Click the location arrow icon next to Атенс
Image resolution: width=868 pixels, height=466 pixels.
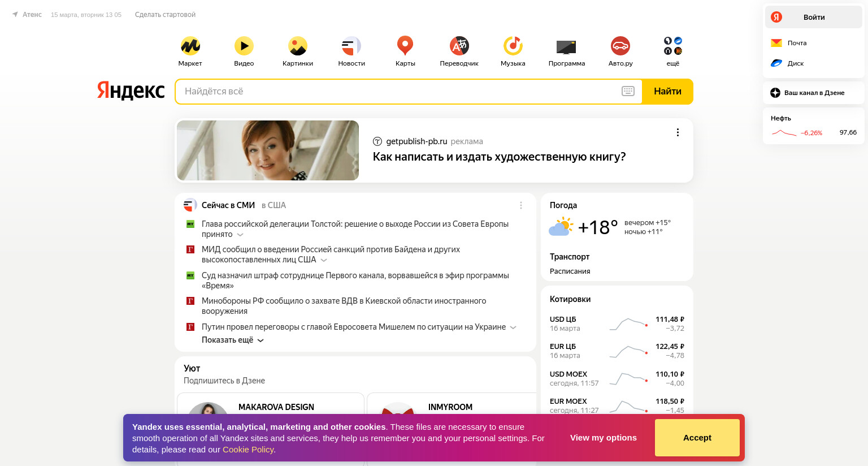[15, 15]
